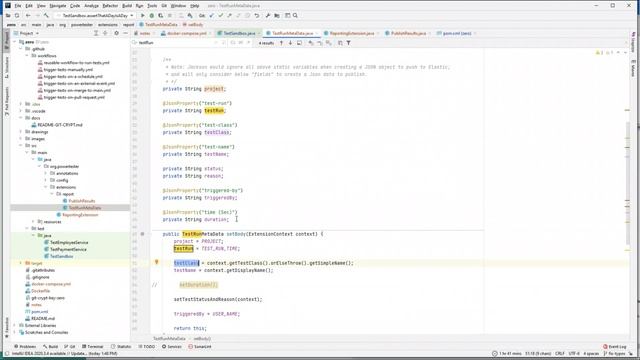This screenshot has height=360, width=640.
Task: Click the warnings indicator at editor top right
Action: click(604, 53)
